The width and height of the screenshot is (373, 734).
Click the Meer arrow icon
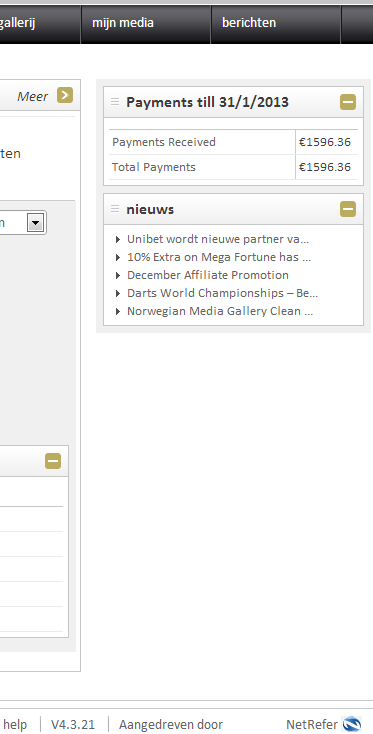(x=65, y=95)
